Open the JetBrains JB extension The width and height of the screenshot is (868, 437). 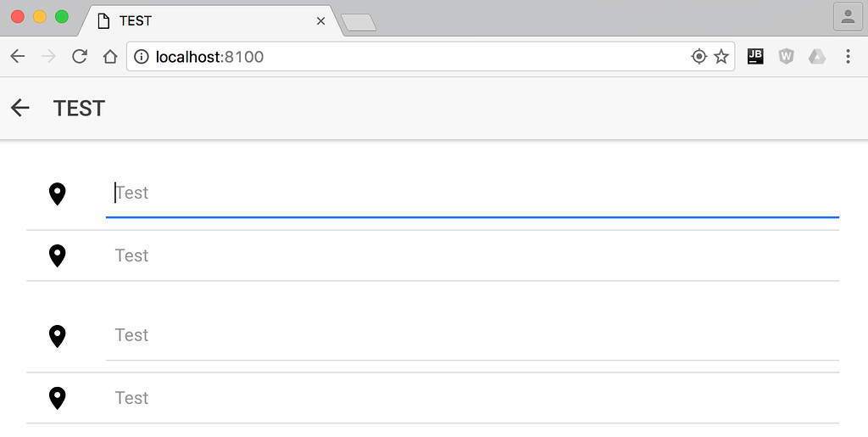755,57
